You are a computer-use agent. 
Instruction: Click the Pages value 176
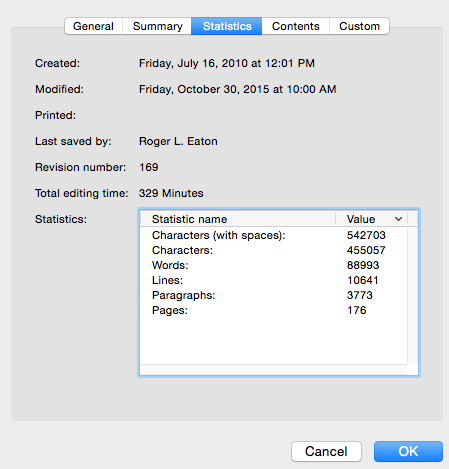coord(357,310)
